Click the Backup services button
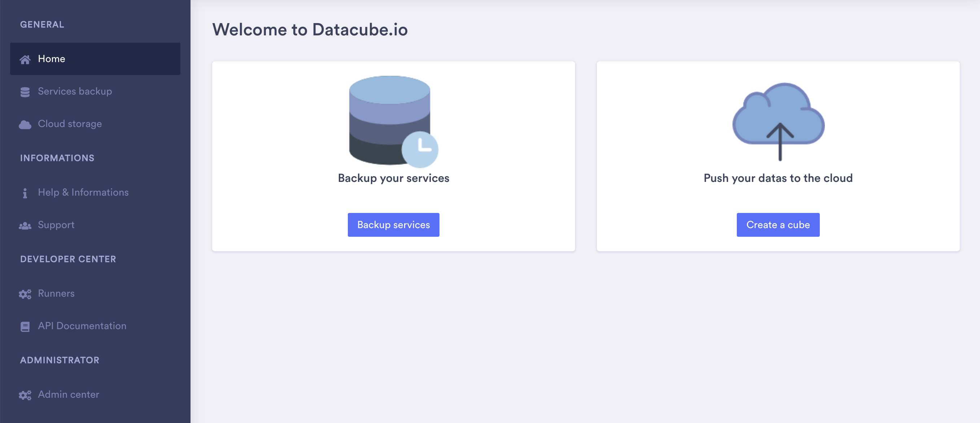The height and width of the screenshot is (423, 980). point(393,225)
